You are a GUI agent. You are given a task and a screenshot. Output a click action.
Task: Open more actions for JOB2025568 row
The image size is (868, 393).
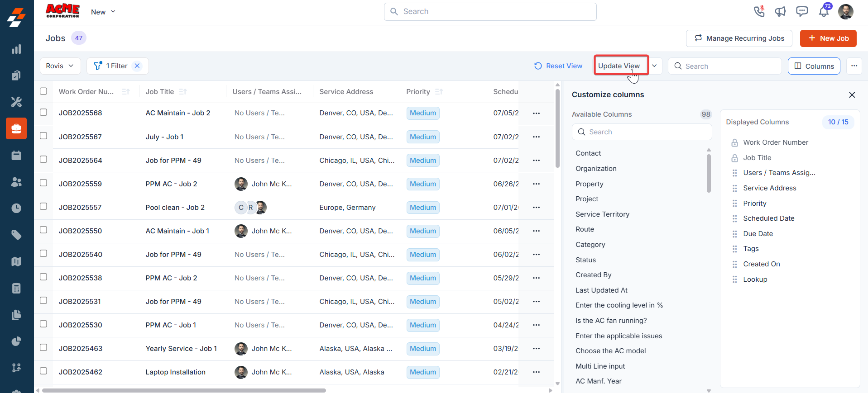[536, 113]
